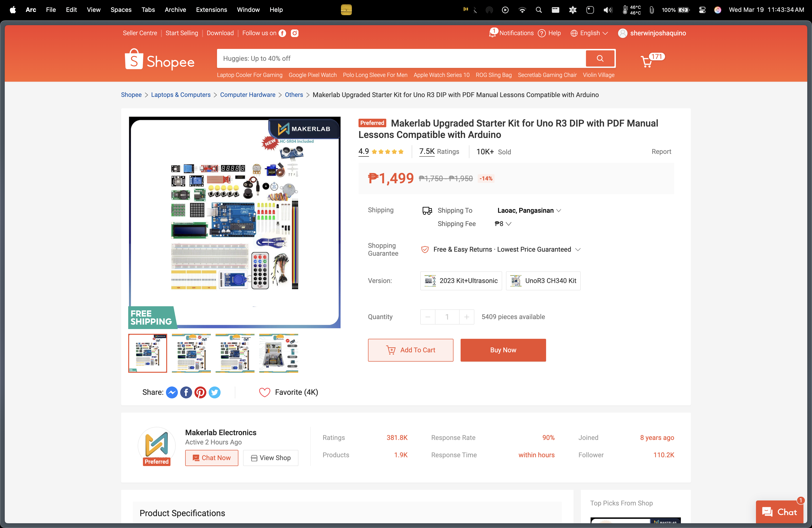The width and height of the screenshot is (812, 528).
Task: Click the Help question mark icon
Action: tap(541, 33)
